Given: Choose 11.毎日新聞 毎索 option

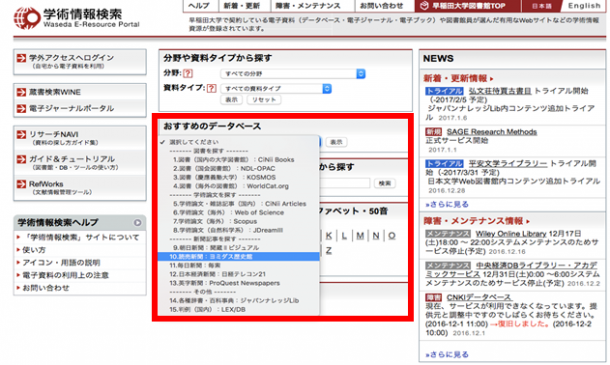Looking at the screenshot, I should tap(238, 265).
